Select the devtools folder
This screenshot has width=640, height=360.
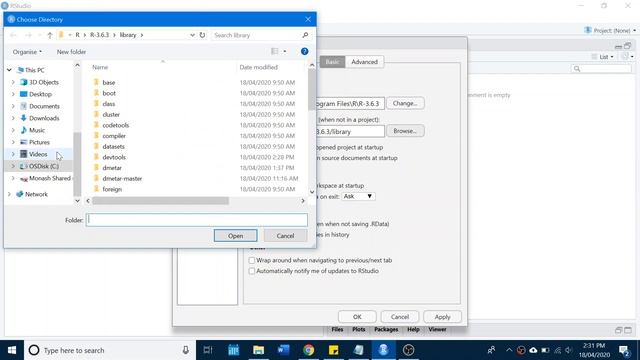114,157
